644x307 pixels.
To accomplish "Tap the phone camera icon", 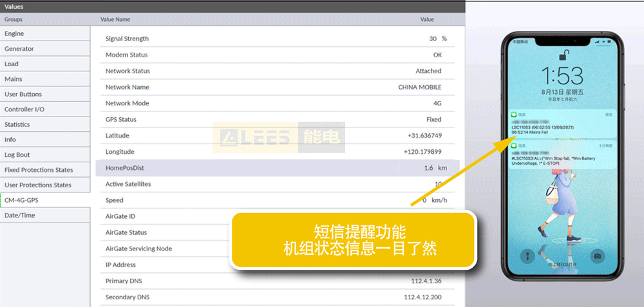I will point(598,257).
